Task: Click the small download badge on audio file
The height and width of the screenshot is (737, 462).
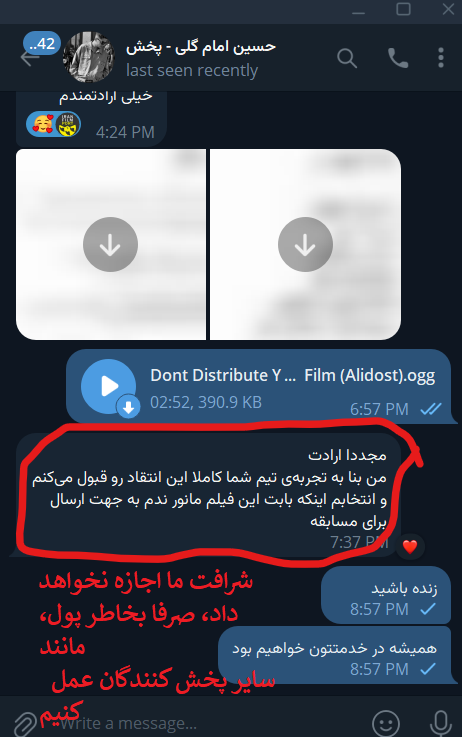Action: (128, 408)
